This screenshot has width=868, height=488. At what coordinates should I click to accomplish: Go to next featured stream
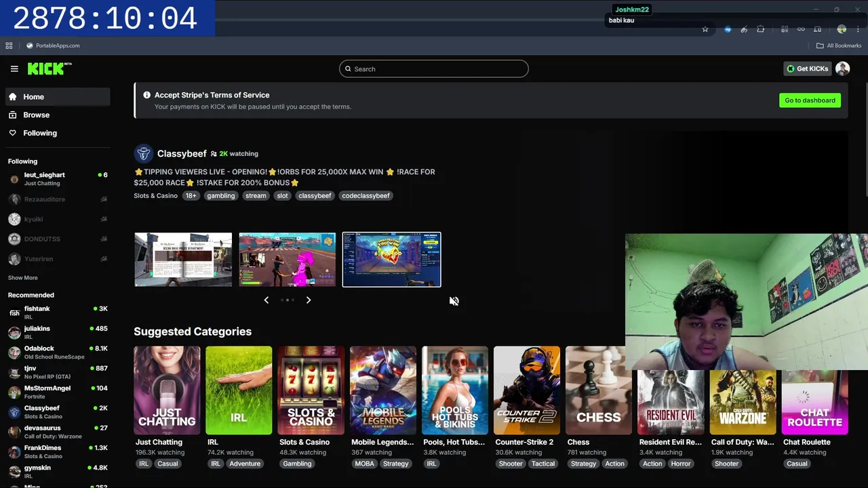coord(309,300)
